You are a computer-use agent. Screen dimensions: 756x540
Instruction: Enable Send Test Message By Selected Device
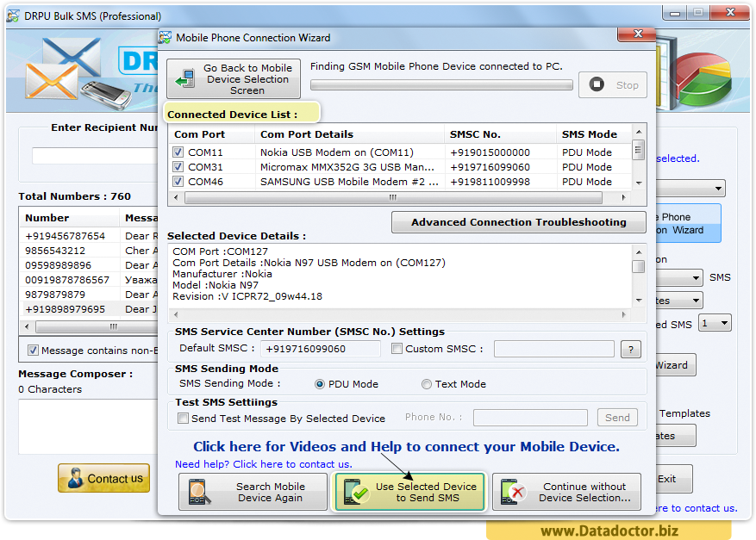(183, 418)
